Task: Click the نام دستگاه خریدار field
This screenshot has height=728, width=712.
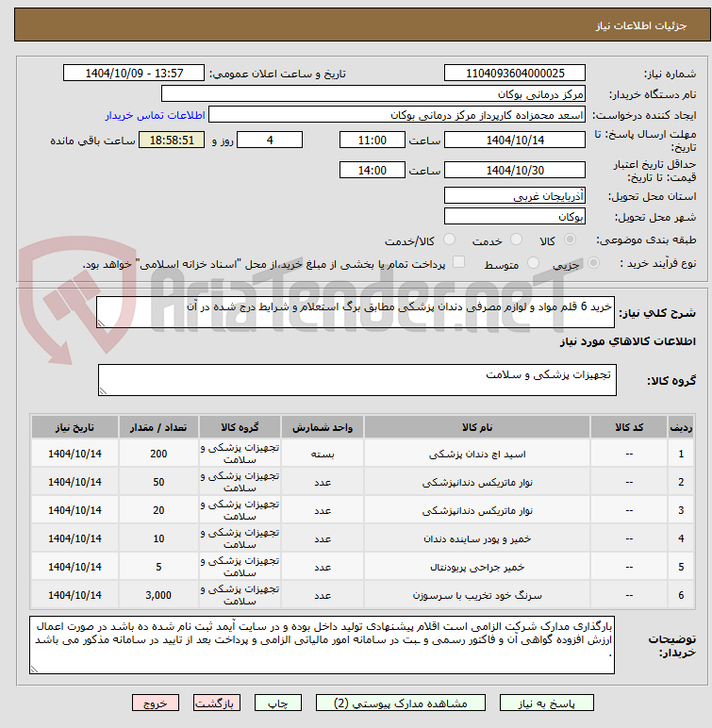Action: pos(373,93)
